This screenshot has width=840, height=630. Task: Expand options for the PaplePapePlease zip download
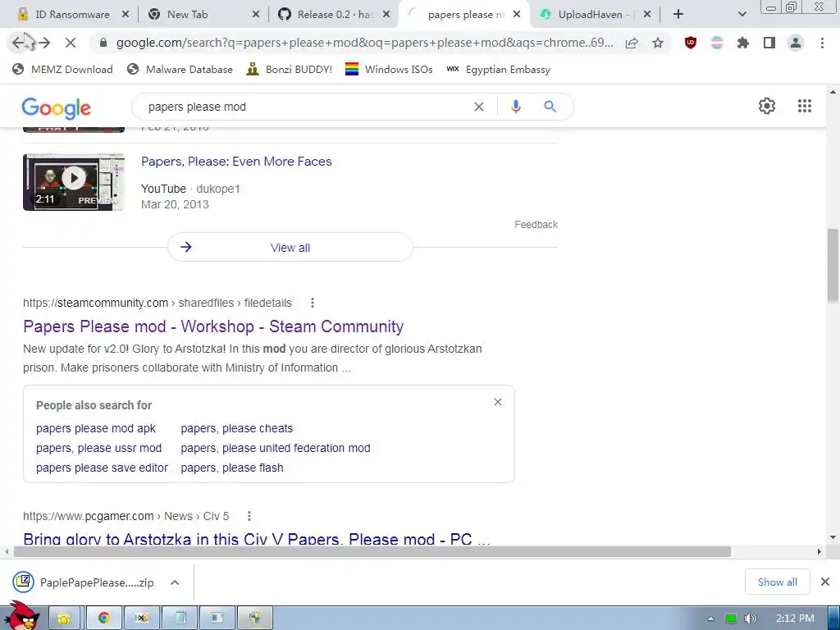tap(175, 582)
